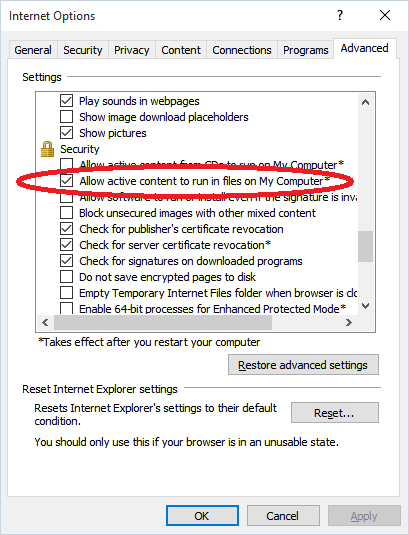
Task: Click the scroll down arrow in settings list
Action: [x=365, y=306]
